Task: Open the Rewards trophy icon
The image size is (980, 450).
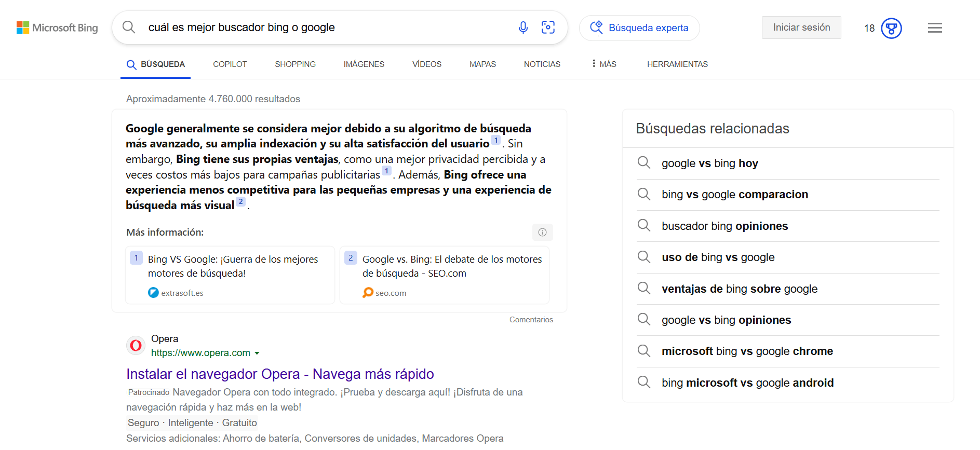Action: point(891,28)
